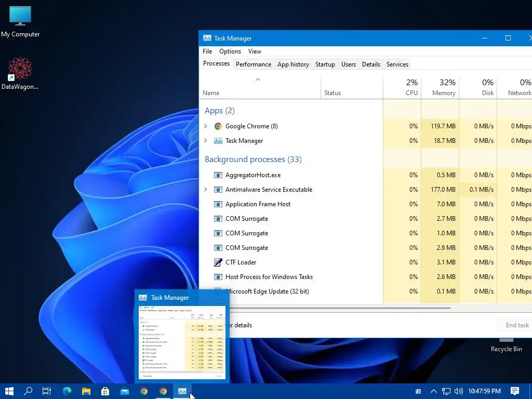The width and height of the screenshot is (532, 399).
Task: Switch to the App history tab
Action: pos(293,64)
